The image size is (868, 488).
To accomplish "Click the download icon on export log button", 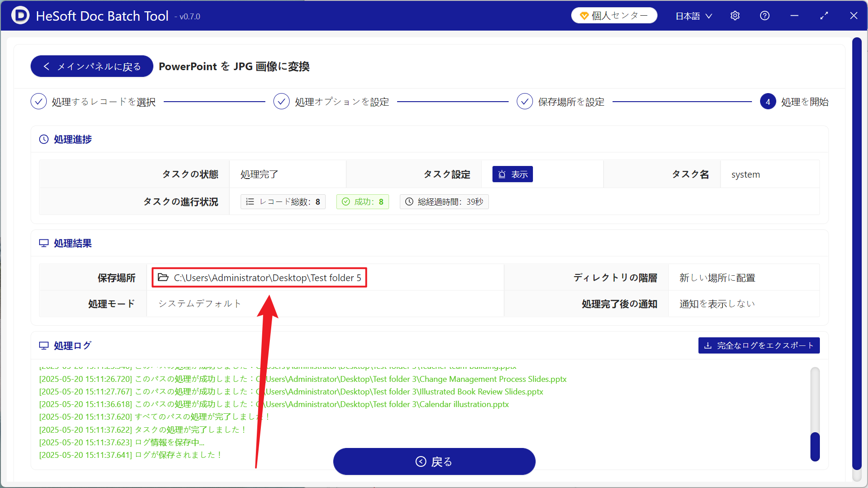I will point(707,345).
